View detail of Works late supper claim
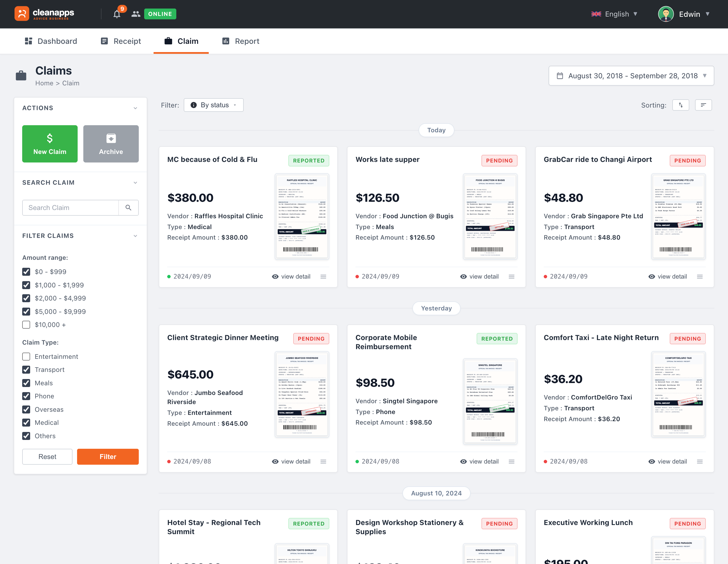This screenshot has height=564, width=728. (x=479, y=277)
